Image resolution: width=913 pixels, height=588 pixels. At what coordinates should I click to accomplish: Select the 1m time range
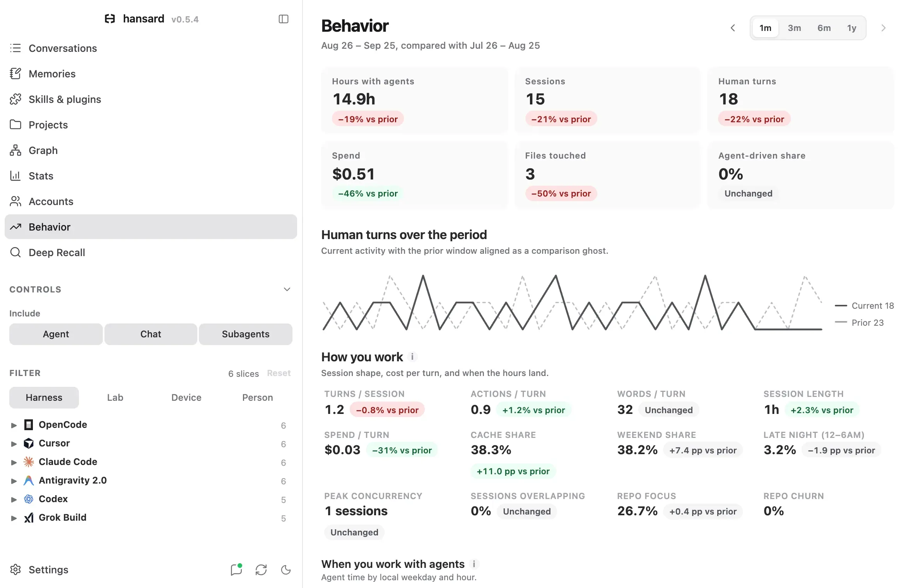tap(765, 28)
